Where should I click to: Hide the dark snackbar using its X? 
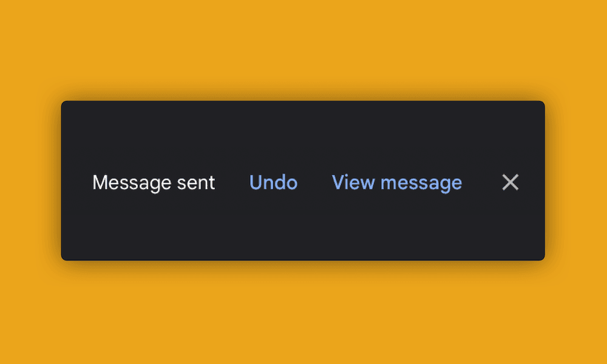pyautogui.click(x=510, y=182)
